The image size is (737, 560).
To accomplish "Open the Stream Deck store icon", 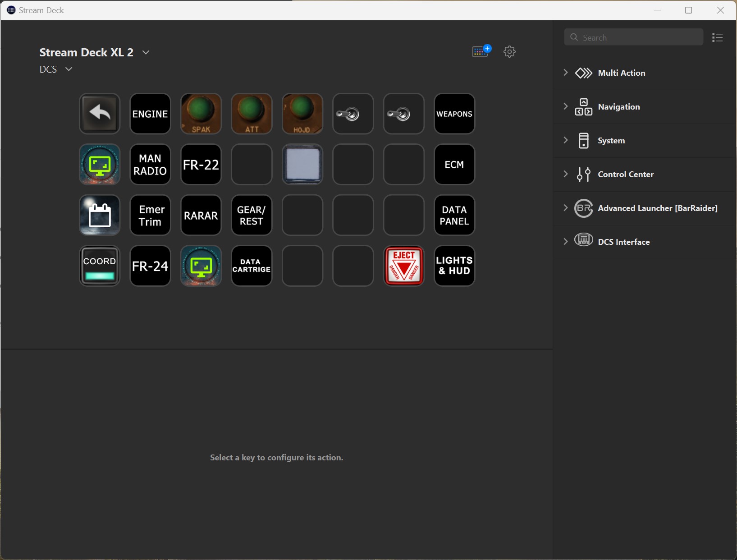I will [481, 51].
